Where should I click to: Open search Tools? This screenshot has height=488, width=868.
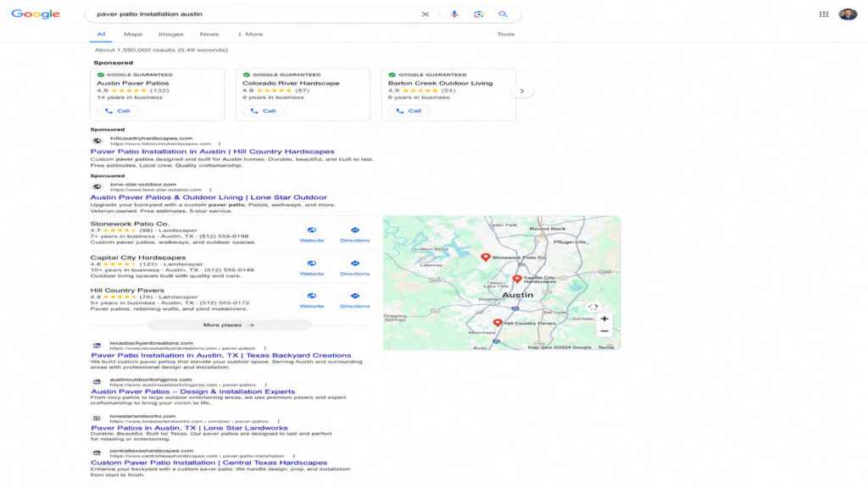tap(505, 34)
